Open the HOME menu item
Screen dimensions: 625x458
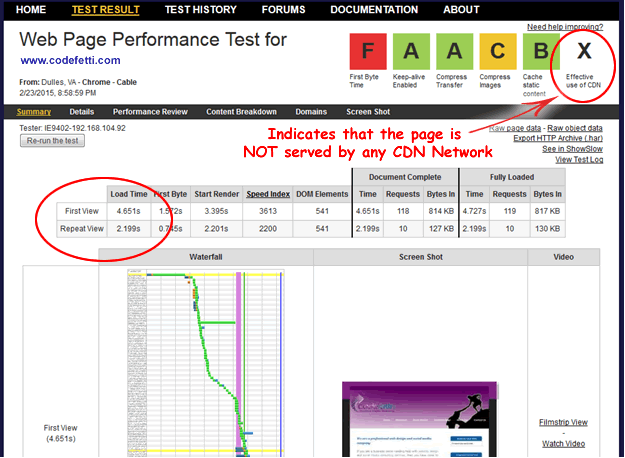(x=31, y=10)
